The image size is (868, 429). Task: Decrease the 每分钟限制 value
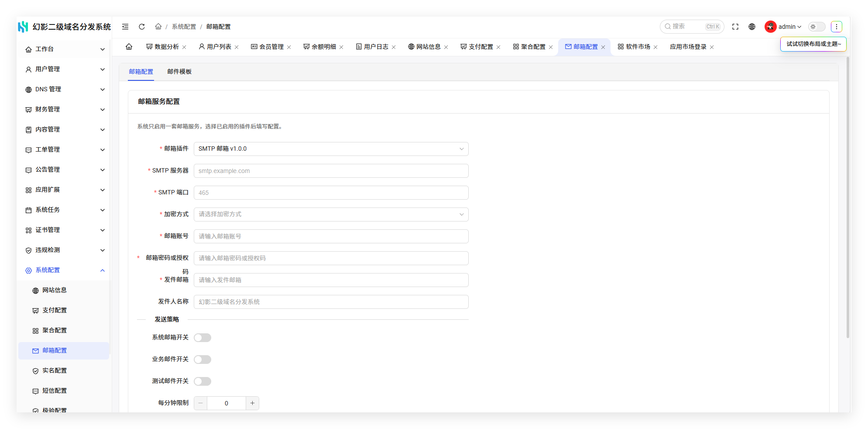[201, 403]
